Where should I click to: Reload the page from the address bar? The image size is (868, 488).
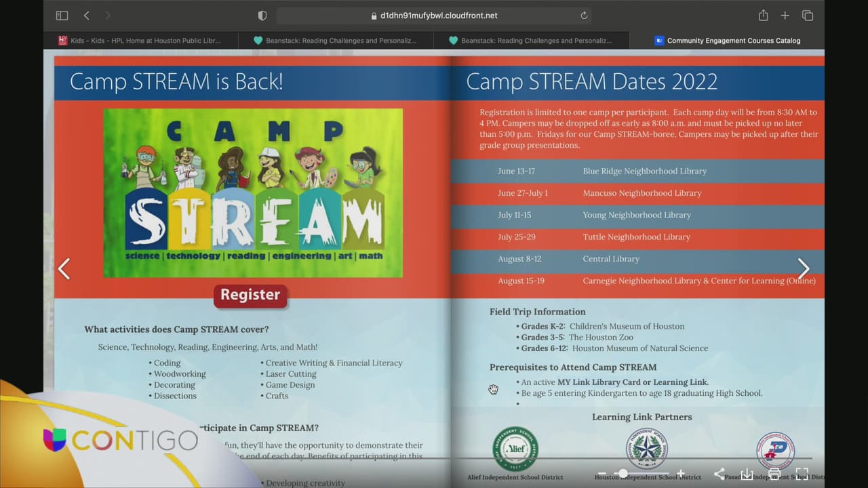(584, 16)
